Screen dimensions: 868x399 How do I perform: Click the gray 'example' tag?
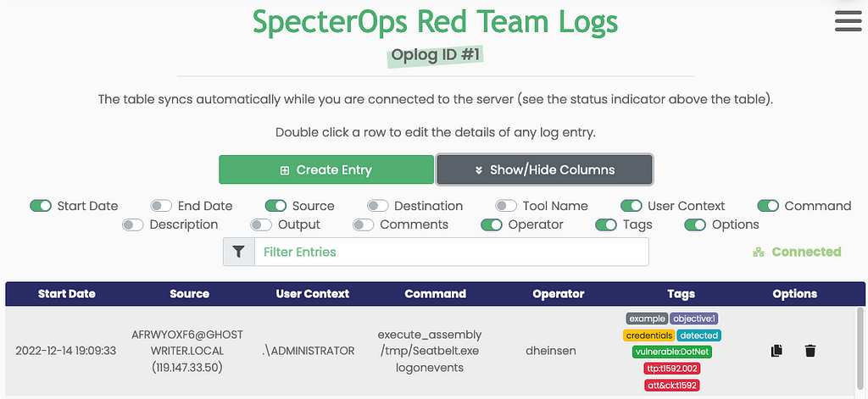[x=647, y=319]
